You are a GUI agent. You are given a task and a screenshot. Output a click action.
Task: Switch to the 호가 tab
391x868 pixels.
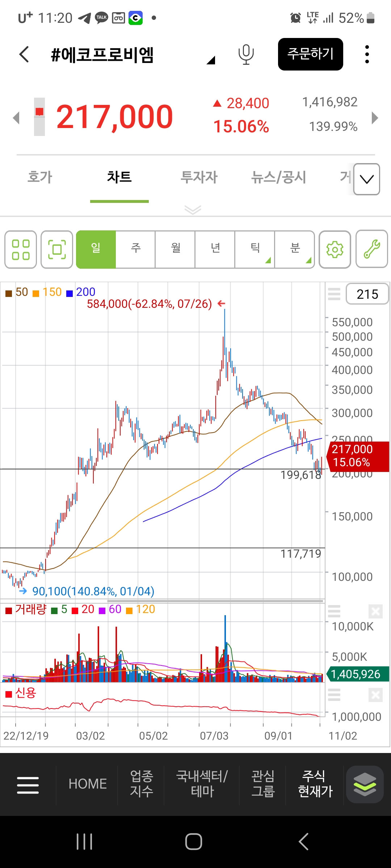click(x=40, y=177)
